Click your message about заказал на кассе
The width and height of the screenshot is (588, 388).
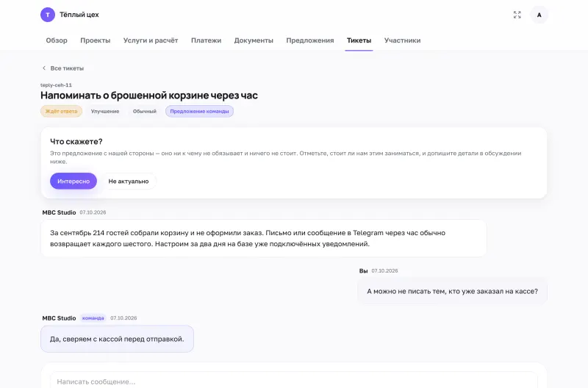coord(452,291)
